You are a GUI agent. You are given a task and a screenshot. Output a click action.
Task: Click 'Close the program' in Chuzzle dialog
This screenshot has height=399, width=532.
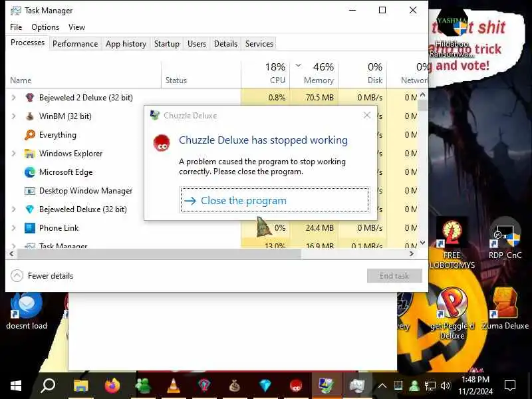(x=274, y=200)
